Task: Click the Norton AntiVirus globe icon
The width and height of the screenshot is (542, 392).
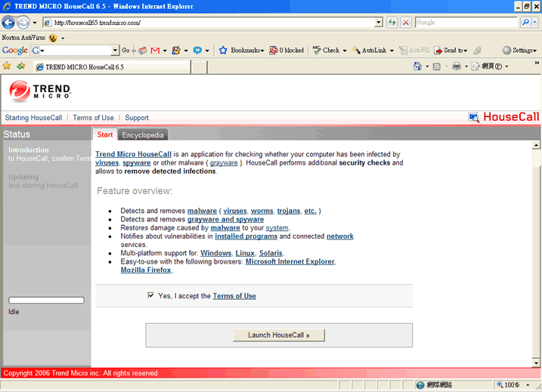Action: 53,38
